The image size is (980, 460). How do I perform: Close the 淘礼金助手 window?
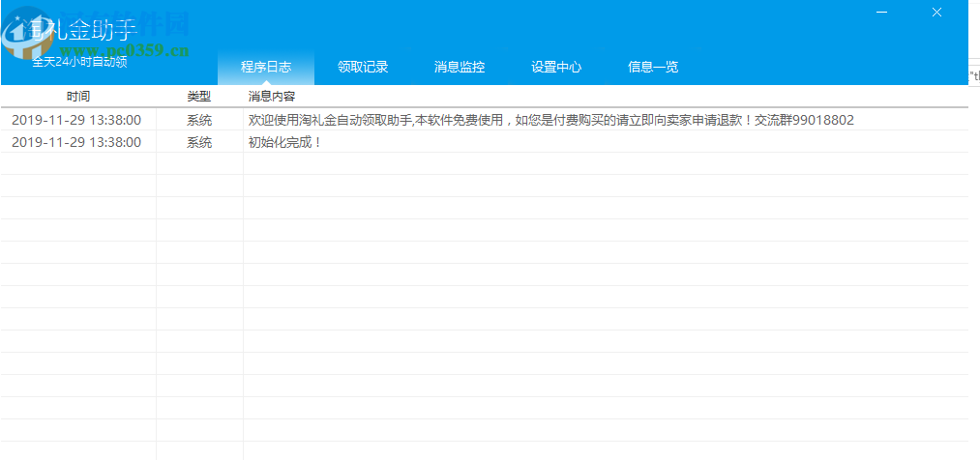[x=936, y=12]
